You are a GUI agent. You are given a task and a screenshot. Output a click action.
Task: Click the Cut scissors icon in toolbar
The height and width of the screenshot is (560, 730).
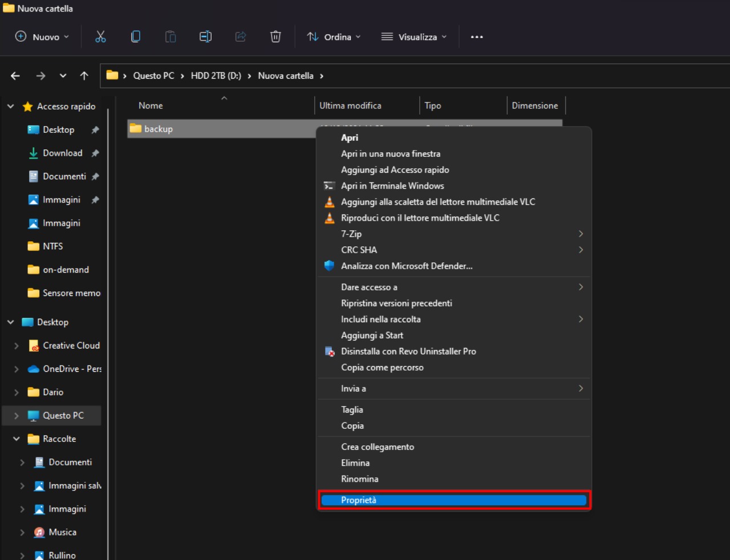coord(100,36)
